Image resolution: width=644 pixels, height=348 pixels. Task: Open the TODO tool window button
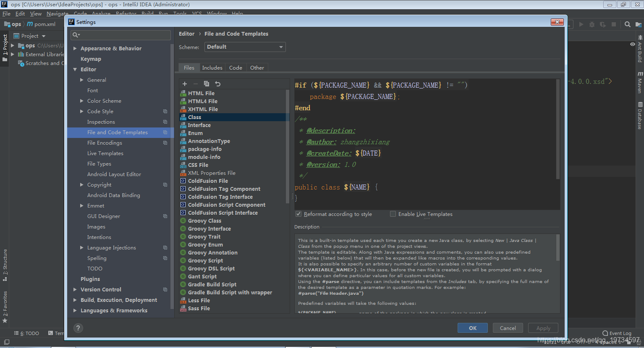tap(26, 333)
